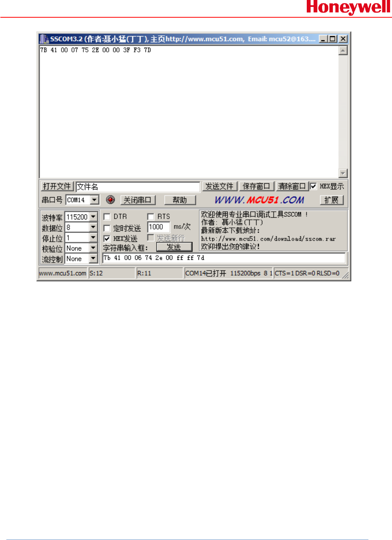Click the sscom.rar download URL text
Screen dimensions: 392x540
pos(268,239)
